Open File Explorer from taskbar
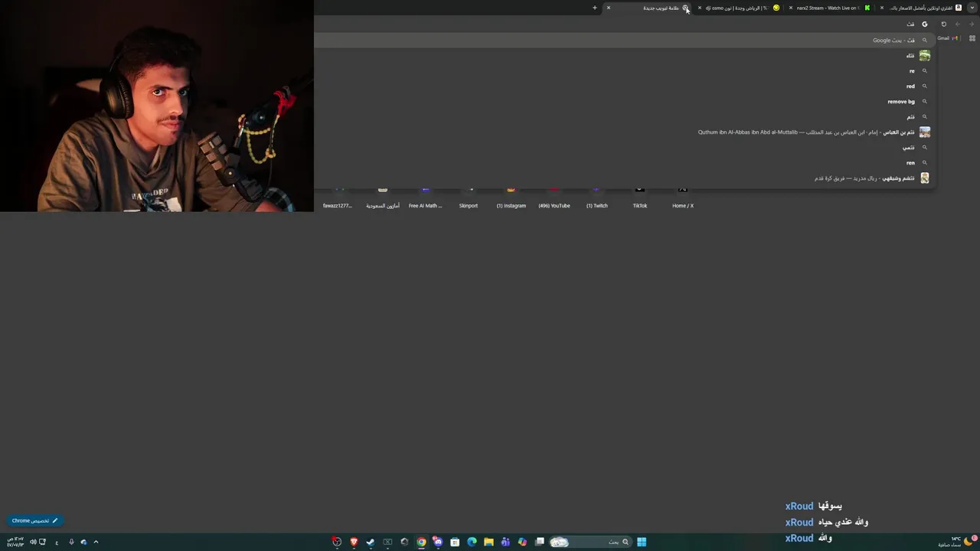Viewport: 980px width, 551px height. [488, 542]
